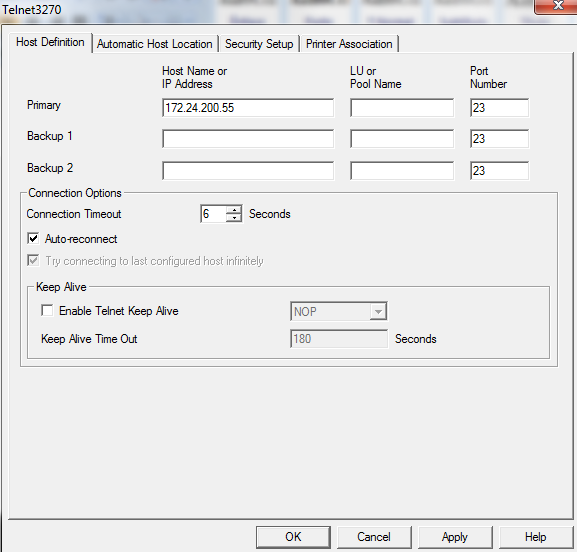The height and width of the screenshot is (552, 577).
Task: Click the Backup 1 Port Number field
Action: [x=499, y=139]
